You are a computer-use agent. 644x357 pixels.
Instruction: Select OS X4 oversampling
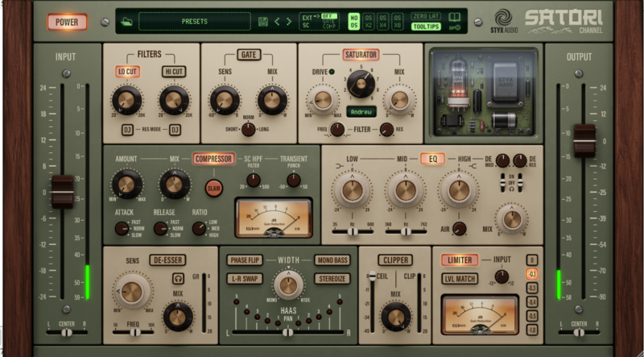pyautogui.click(x=383, y=22)
